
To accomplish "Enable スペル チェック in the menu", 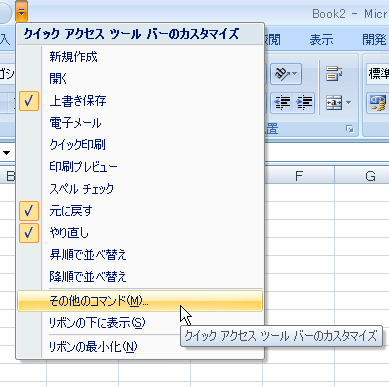I will pyautogui.click(x=140, y=189).
